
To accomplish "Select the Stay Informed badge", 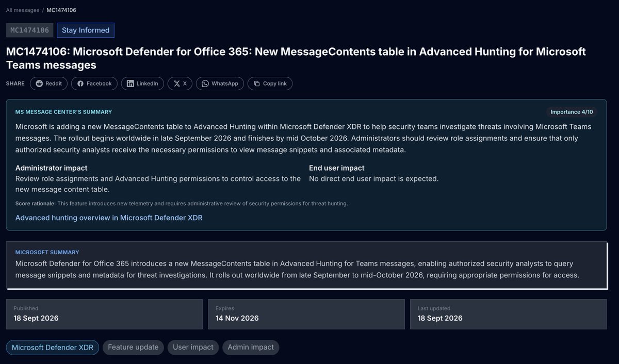I will pos(86,30).
